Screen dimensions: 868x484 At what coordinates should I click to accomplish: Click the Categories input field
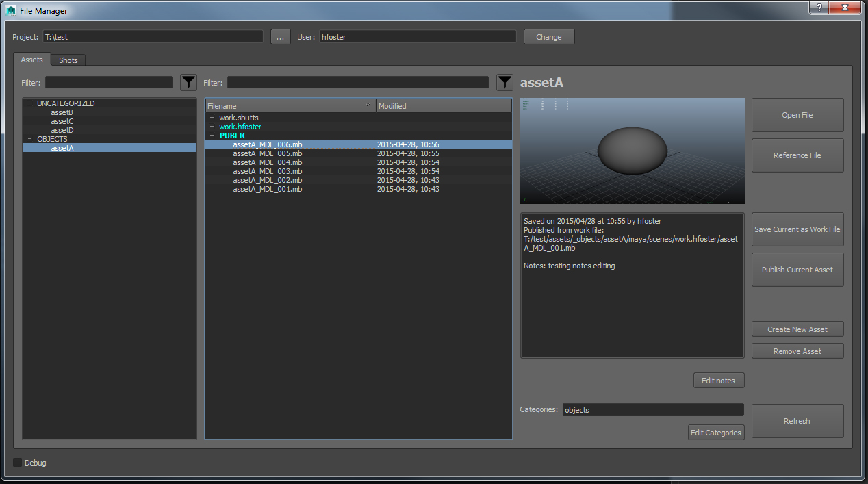[652, 410]
